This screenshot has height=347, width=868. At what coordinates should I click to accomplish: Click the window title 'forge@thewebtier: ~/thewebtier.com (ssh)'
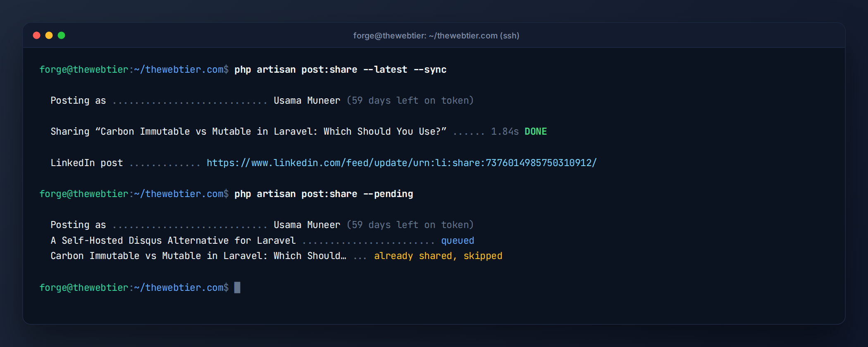coord(436,36)
